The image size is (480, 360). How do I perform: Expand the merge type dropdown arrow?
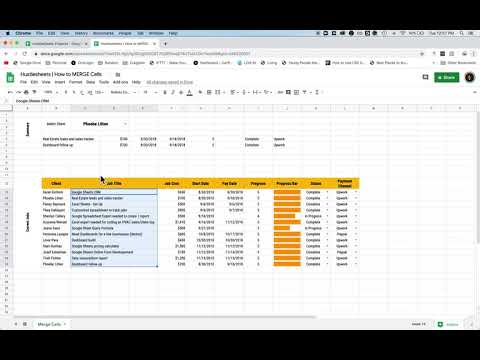pyautogui.click(x=223, y=92)
